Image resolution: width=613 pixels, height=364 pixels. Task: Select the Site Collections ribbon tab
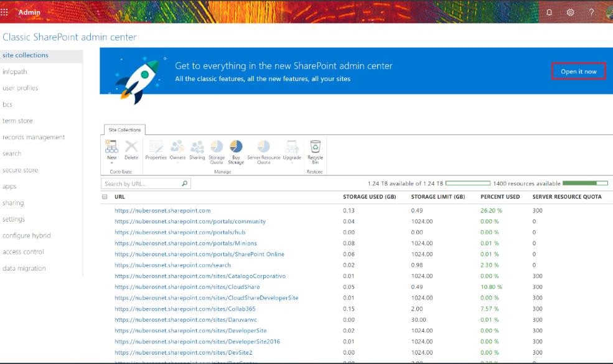click(x=124, y=130)
